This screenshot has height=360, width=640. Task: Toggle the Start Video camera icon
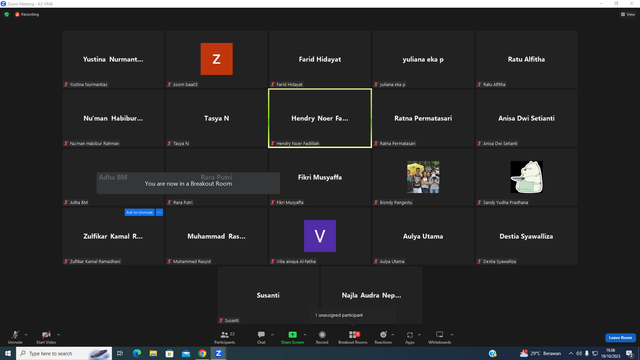[46, 335]
